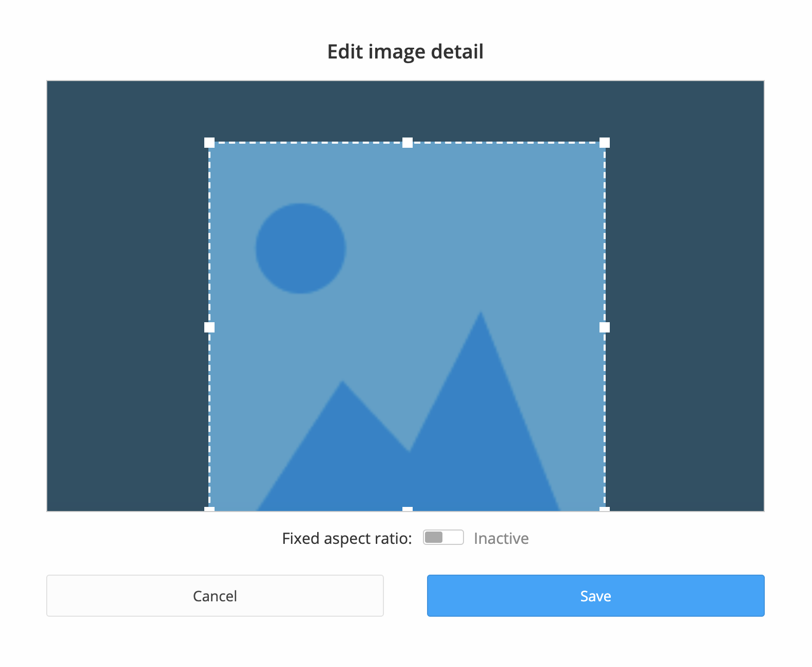Click the dark area right of the crop box
Screen dimensions: 812x667
coord(685,308)
